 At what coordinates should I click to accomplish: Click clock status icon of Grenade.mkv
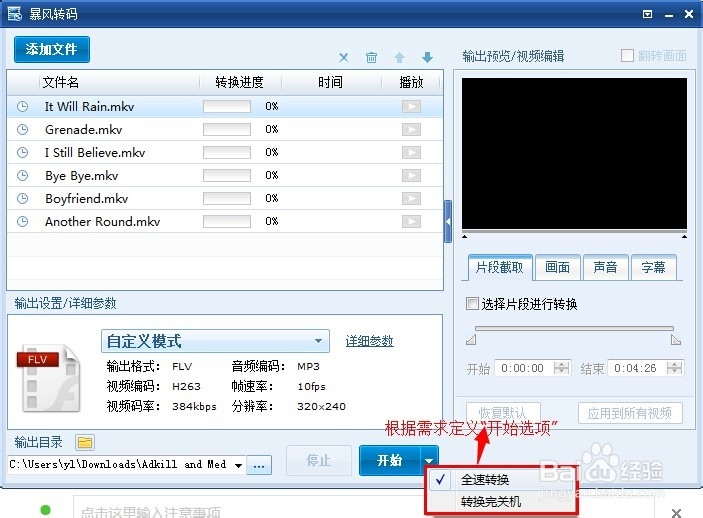click(x=22, y=130)
